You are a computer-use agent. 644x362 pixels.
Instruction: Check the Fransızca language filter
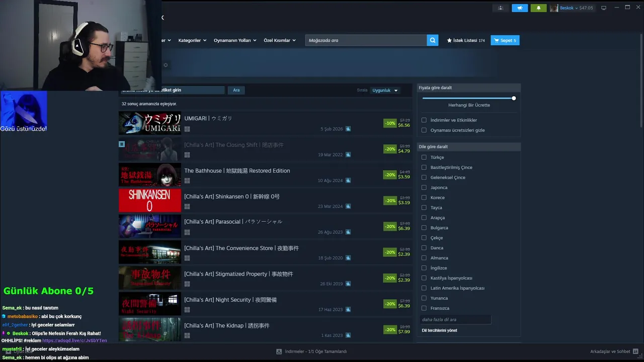coord(424,308)
